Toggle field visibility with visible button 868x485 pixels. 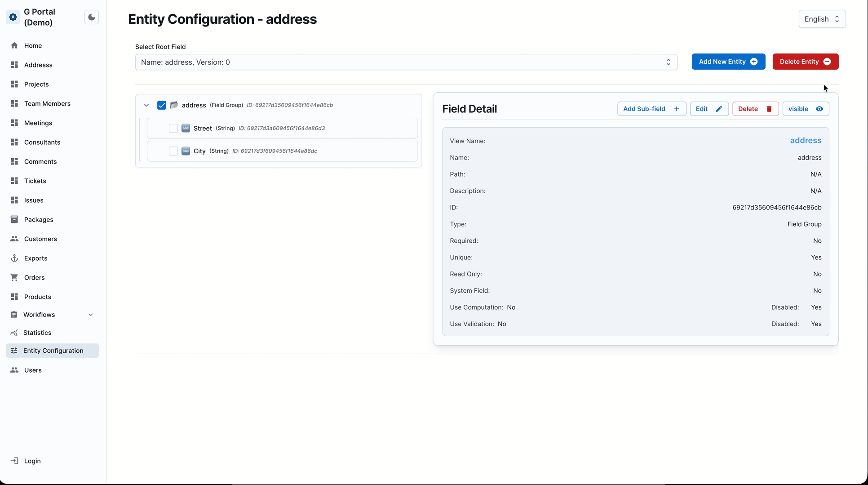pos(806,109)
